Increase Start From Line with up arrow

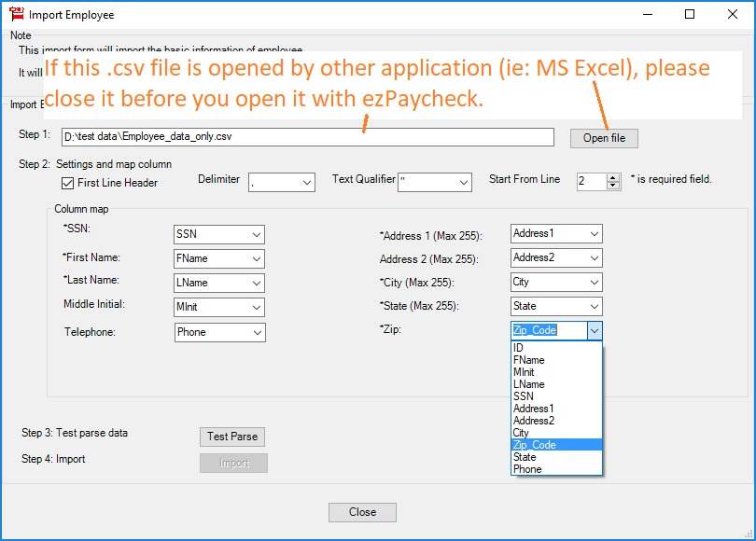click(x=612, y=177)
